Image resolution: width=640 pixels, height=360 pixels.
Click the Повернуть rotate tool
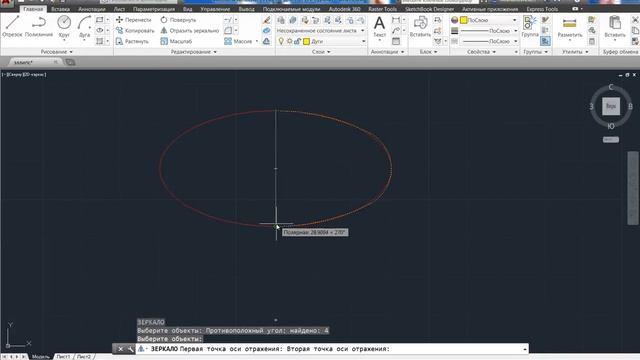(x=178, y=20)
